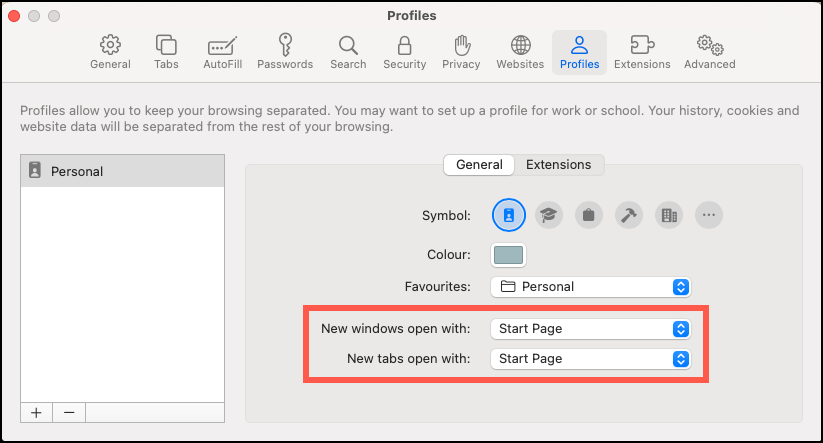Choose the building profile symbol
Screen dimensions: 823x443
669,215
